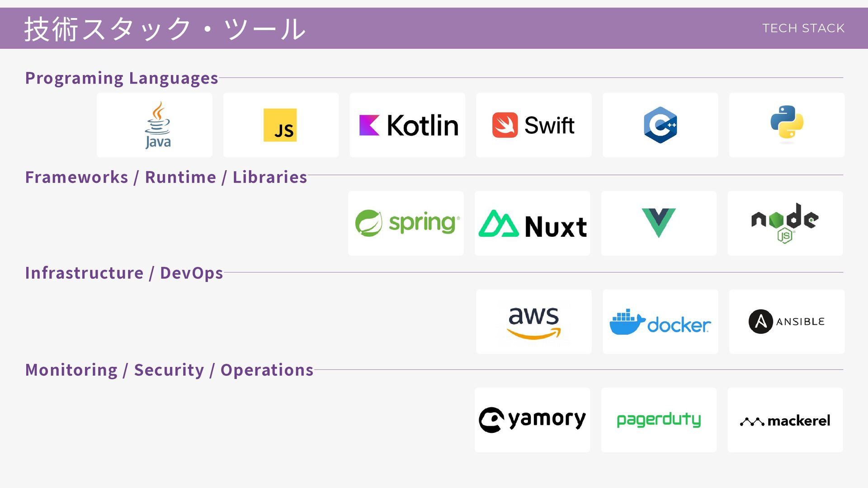The height and width of the screenshot is (488, 868).
Task: Click the Kotlin logo
Action: point(407,125)
